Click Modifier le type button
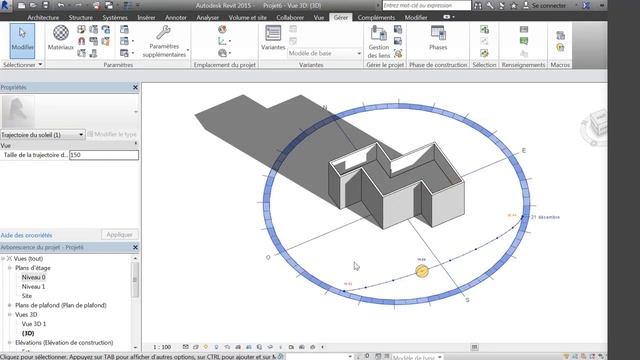640x360 pixels. pyautogui.click(x=112, y=134)
